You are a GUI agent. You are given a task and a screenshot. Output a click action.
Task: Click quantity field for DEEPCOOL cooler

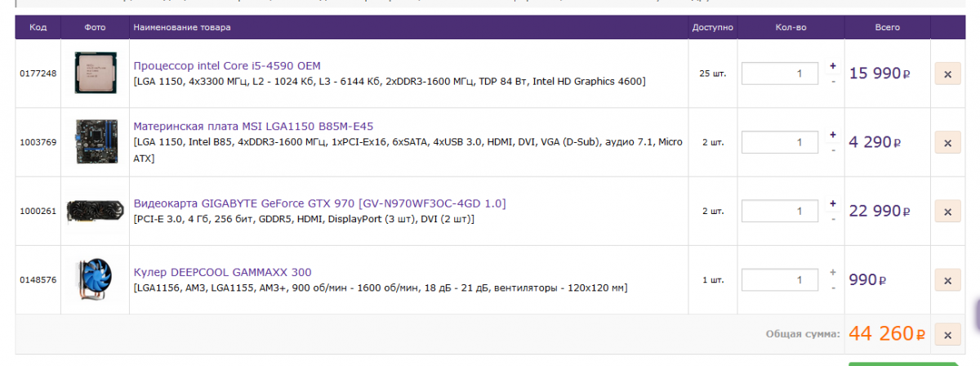click(779, 280)
